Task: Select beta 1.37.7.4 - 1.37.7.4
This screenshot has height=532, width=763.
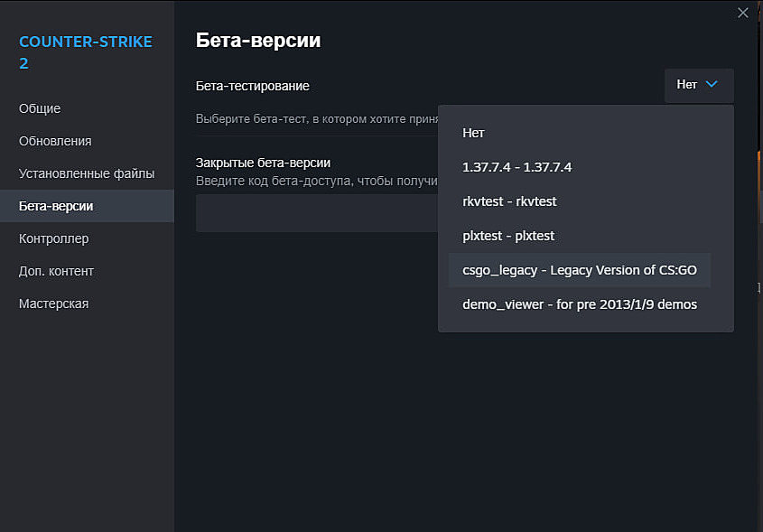Action: tap(579, 167)
